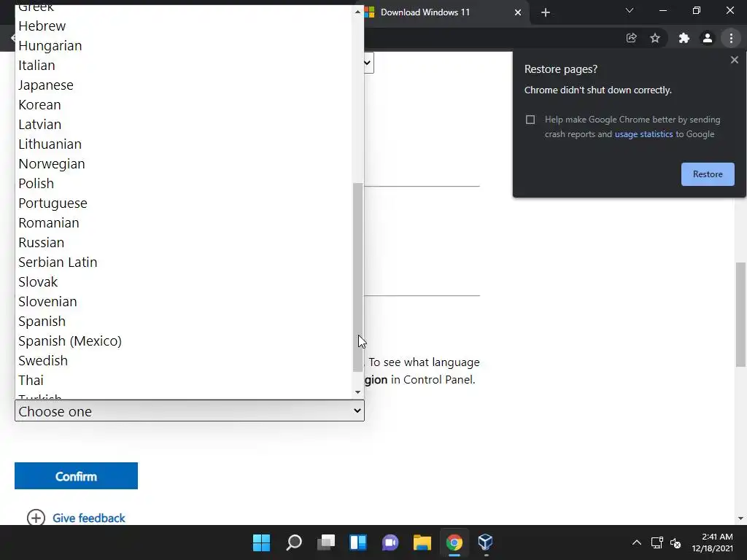747x560 pixels.
Task: Open a new tab with the plus button
Action: (546, 12)
